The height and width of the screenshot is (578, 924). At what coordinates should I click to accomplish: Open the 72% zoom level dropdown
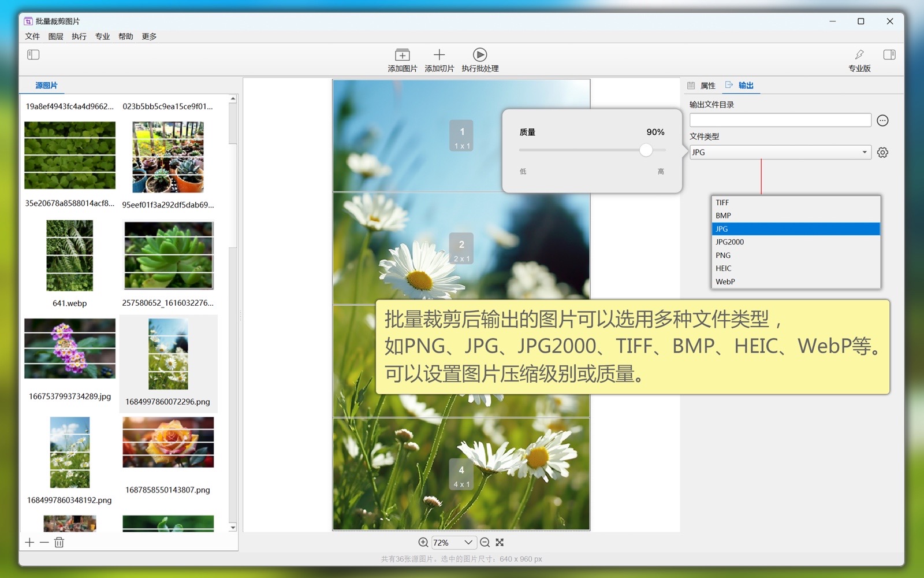click(468, 542)
